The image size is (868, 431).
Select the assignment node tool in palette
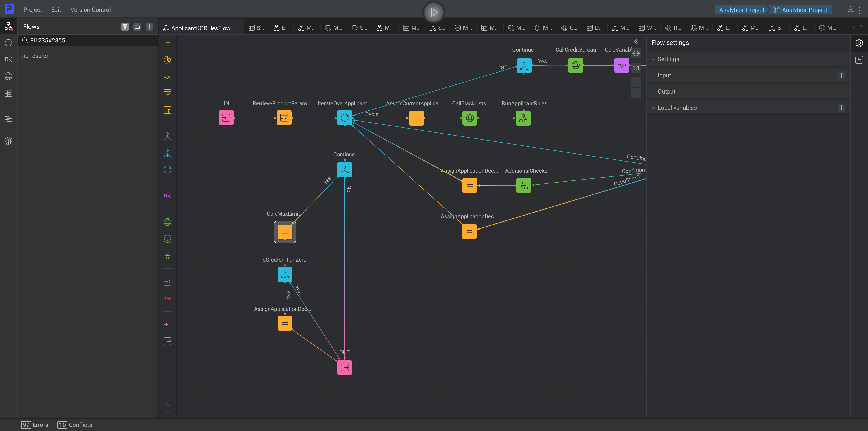click(167, 43)
